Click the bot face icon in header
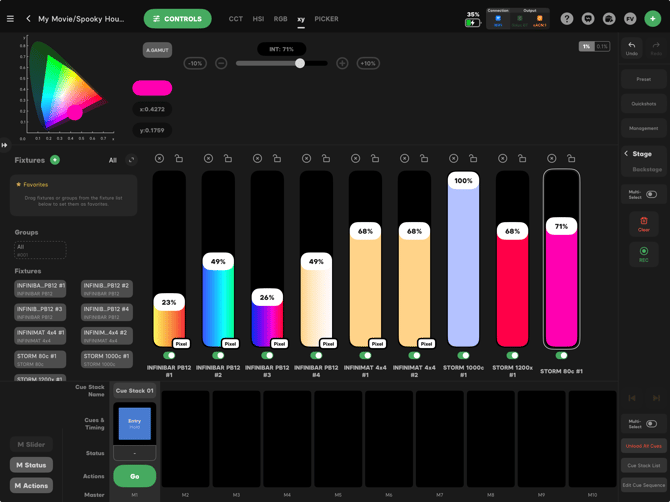The image size is (670, 502). pos(588,19)
